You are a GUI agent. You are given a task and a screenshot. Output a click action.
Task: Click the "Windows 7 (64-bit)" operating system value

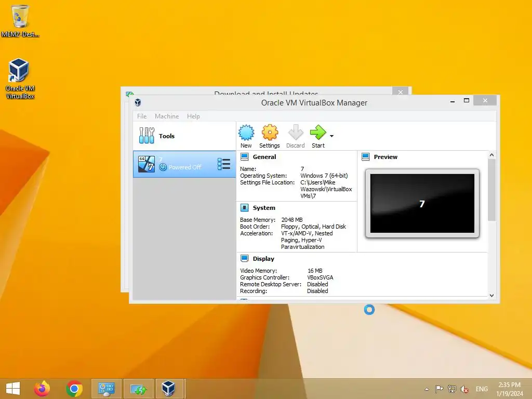pos(324,176)
